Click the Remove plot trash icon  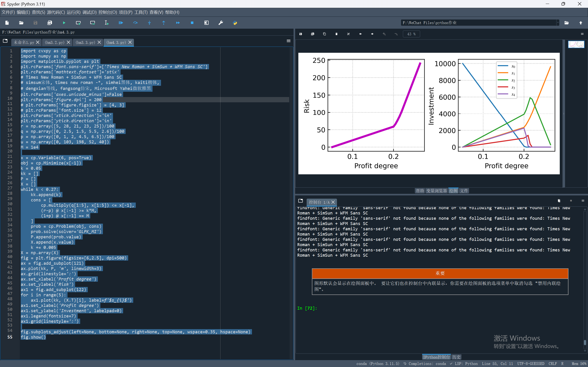click(x=336, y=34)
